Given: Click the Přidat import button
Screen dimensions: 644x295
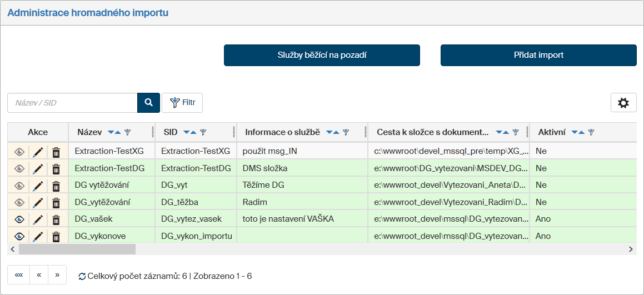Looking at the screenshot, I should (x=538, y=56).
